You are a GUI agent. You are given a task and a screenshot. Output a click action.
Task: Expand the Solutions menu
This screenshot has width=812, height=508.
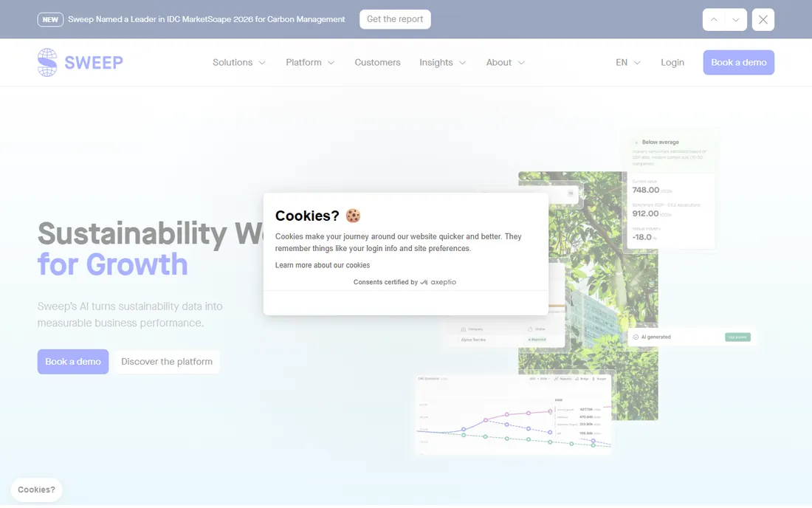(238, 63)
